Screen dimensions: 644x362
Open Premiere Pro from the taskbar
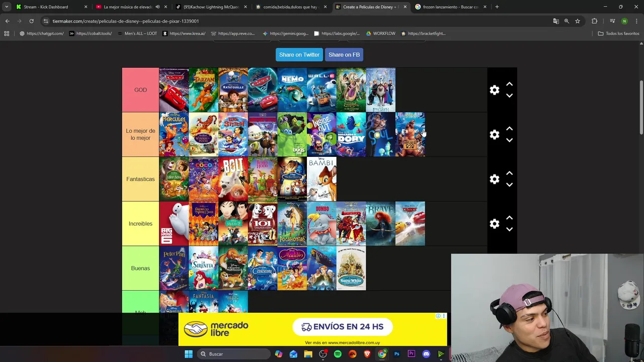412,354
